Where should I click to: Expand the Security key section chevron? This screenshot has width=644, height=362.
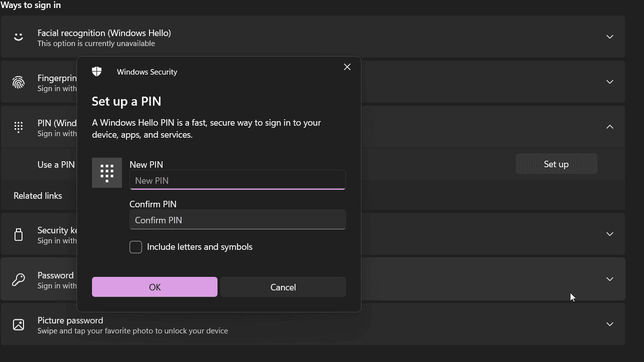pyautogui.click(x=609, y=234)
